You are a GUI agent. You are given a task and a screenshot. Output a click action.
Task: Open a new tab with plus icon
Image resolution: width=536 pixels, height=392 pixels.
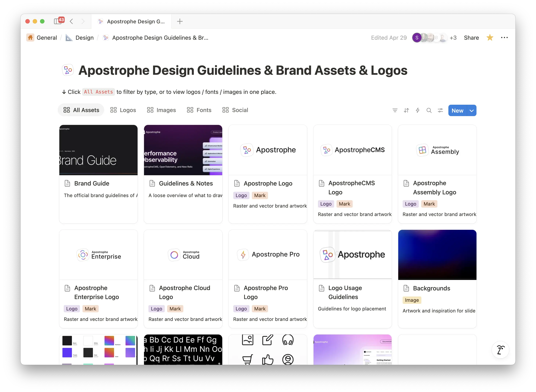[x=180, y=21]
